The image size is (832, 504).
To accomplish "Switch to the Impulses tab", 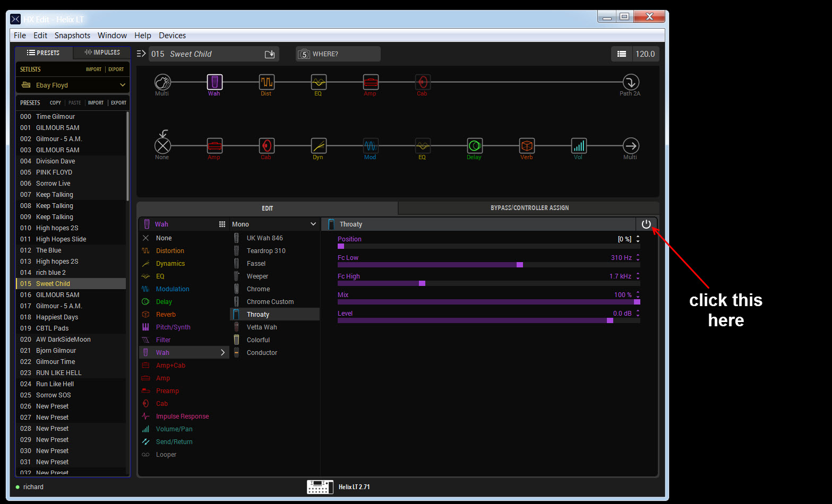I will point(102,53).
